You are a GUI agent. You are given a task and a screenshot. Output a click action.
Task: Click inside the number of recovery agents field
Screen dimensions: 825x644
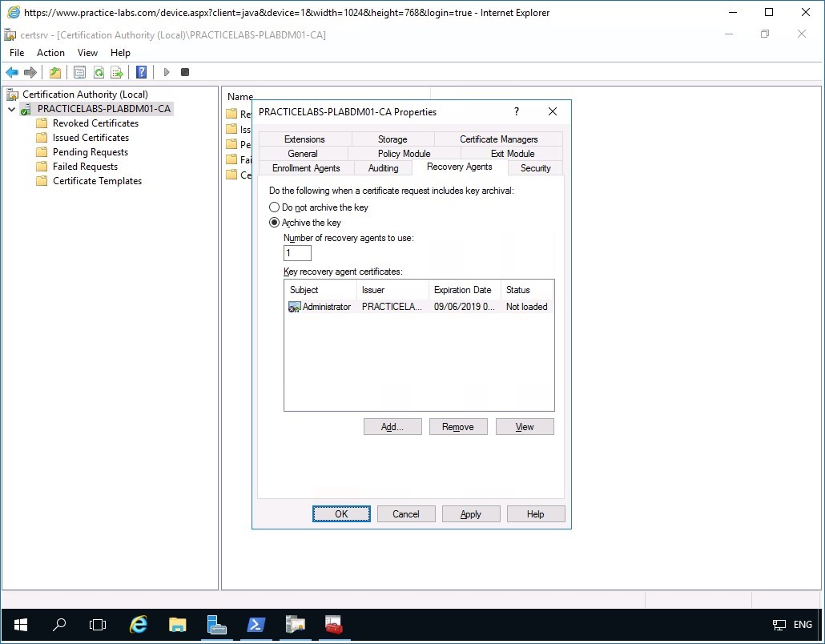tap(296, 252)
